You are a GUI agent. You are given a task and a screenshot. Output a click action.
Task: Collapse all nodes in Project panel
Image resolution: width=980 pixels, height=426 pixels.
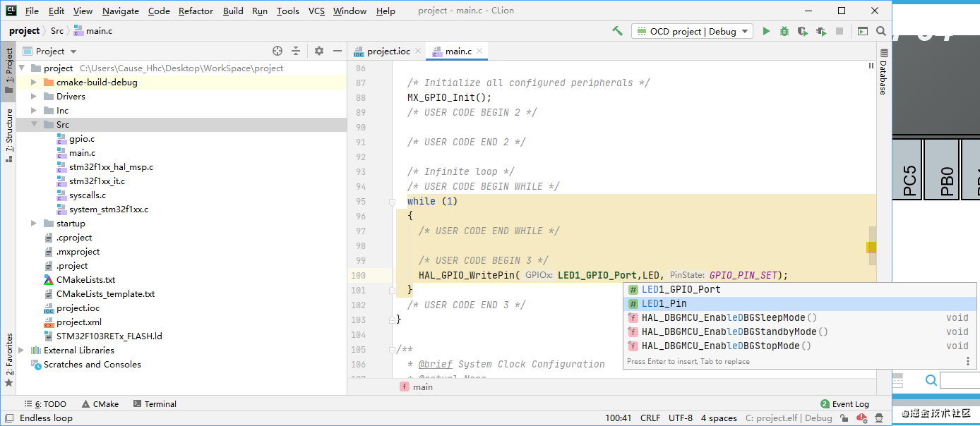click(294, 51)
